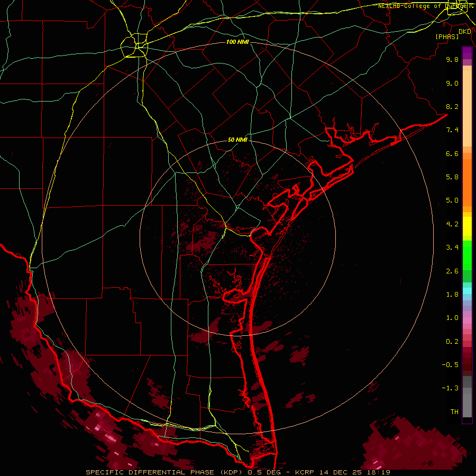Click the 8.2 legend value
The height and width of the screenshot is (476, 476).
(452, 106)
